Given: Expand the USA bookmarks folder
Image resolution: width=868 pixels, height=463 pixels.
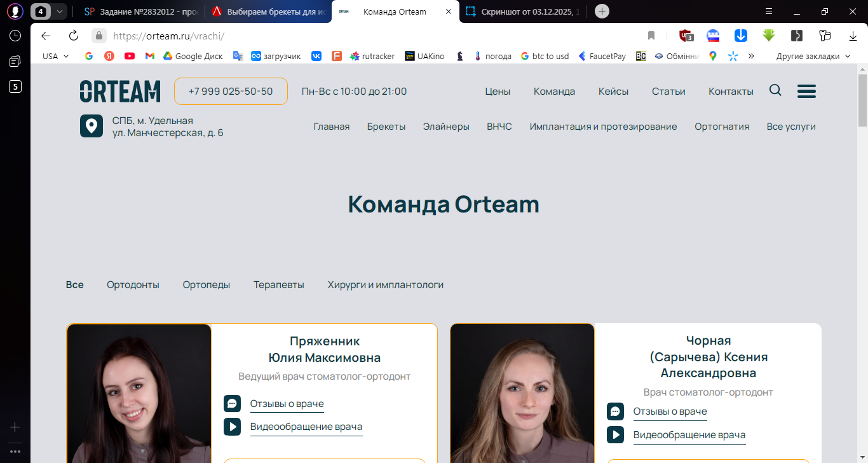Looking at the screenshot, I should pos(56,56).
